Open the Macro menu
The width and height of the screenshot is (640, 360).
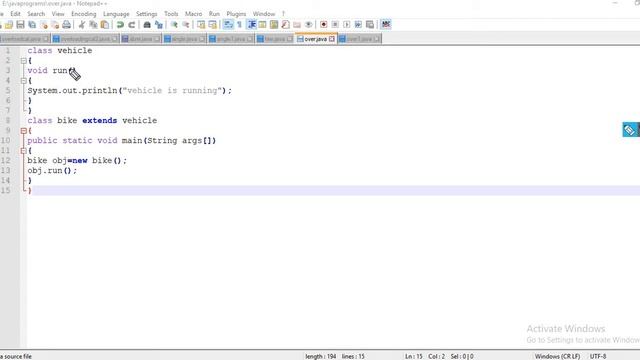click(193, 14)
